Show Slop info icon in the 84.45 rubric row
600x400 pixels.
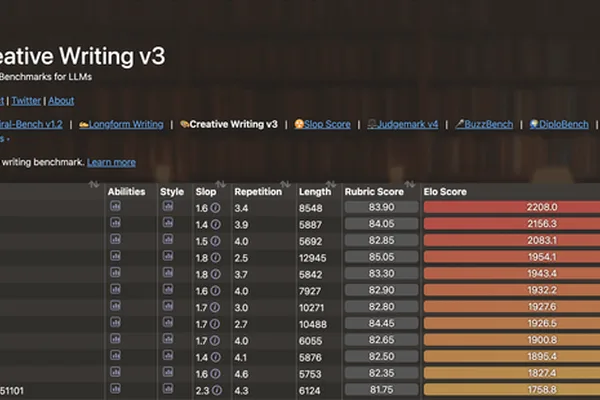(215, 324)
